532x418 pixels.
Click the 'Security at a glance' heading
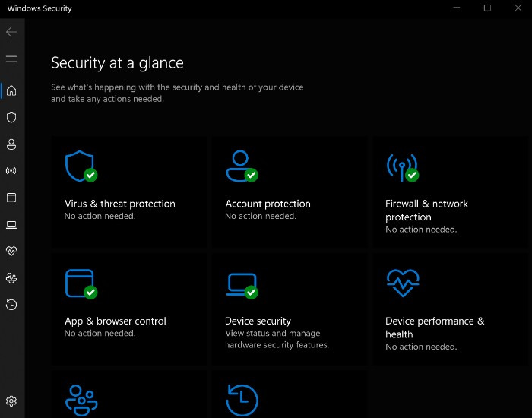tap(117, 63)
